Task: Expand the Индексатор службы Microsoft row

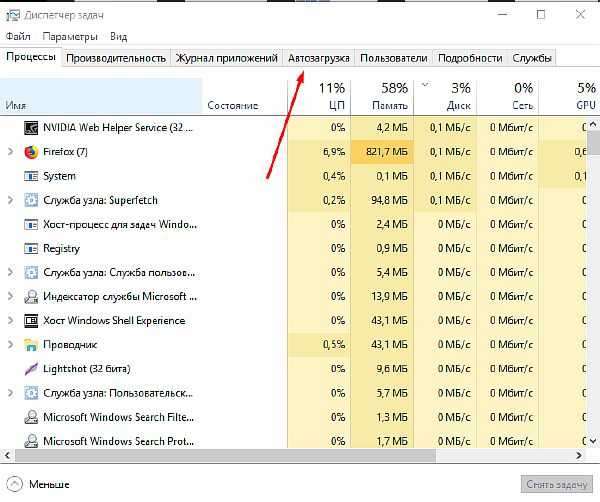Action: pos(10,297)
